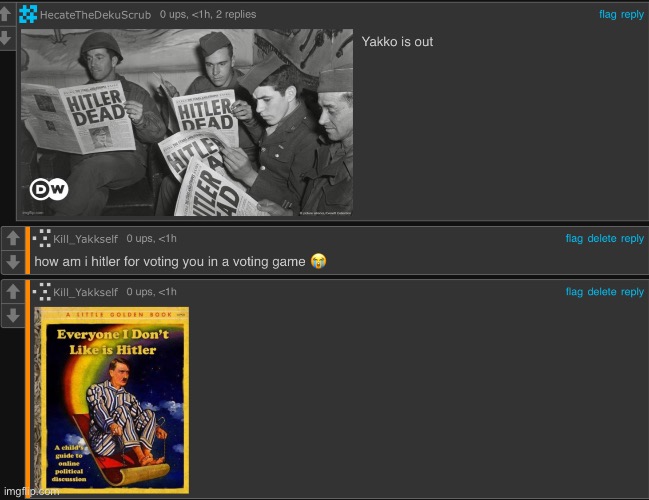Flag the "Yakko is out" comment
The width and height of the screenshot is (649, 500).
607,15
